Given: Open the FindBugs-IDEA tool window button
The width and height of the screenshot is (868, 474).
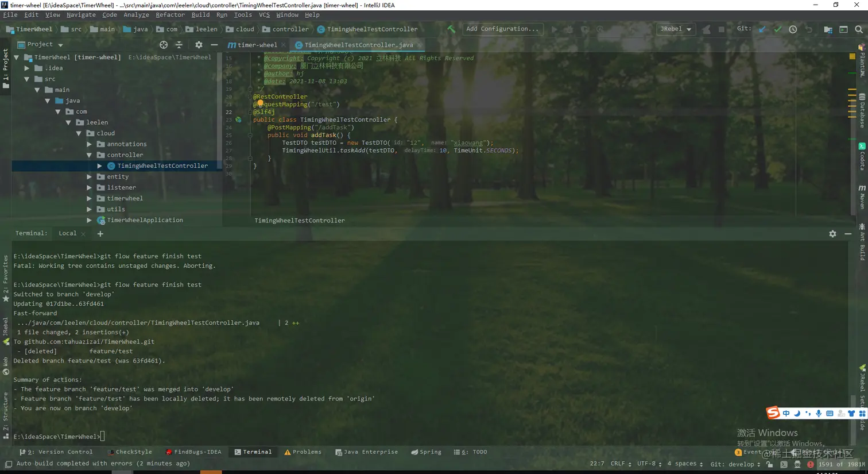Looking at the screenshot, I should (193, 452).
